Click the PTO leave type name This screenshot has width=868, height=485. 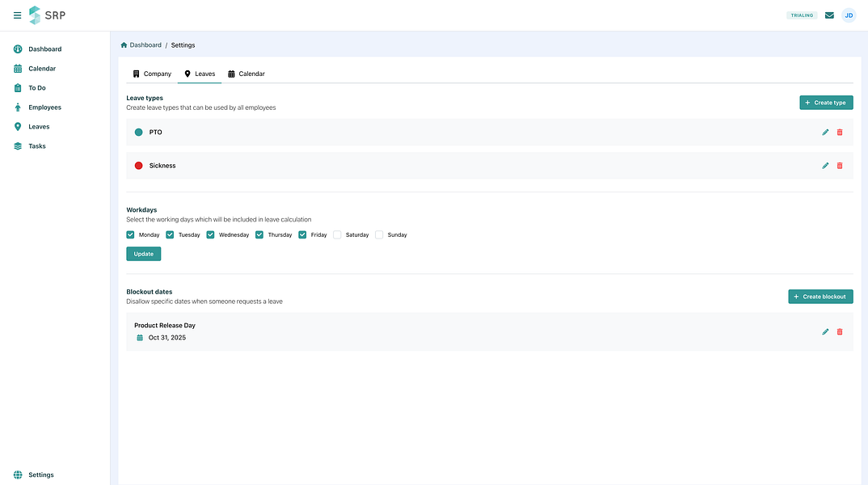[x=155, y=133]
